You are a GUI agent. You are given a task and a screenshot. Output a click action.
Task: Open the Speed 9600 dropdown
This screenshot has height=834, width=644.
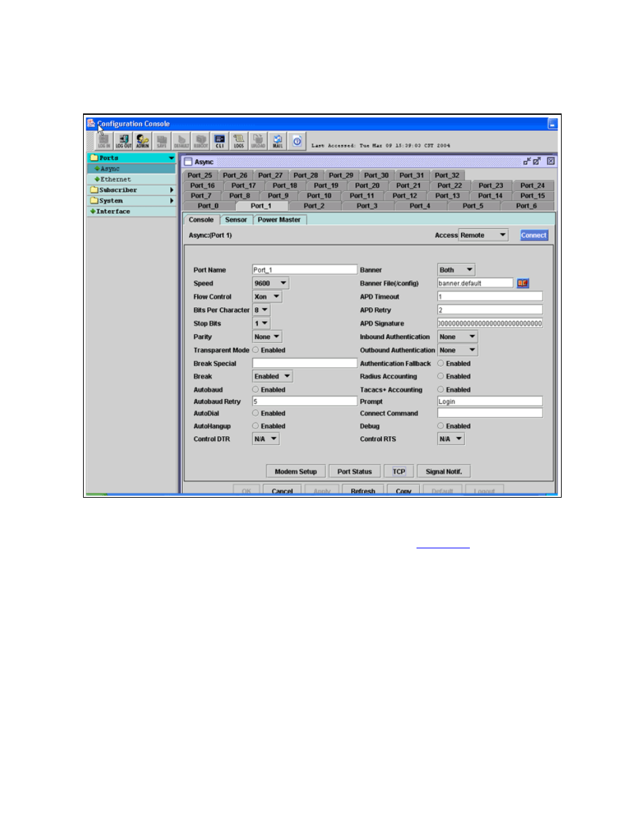[271, 284]
